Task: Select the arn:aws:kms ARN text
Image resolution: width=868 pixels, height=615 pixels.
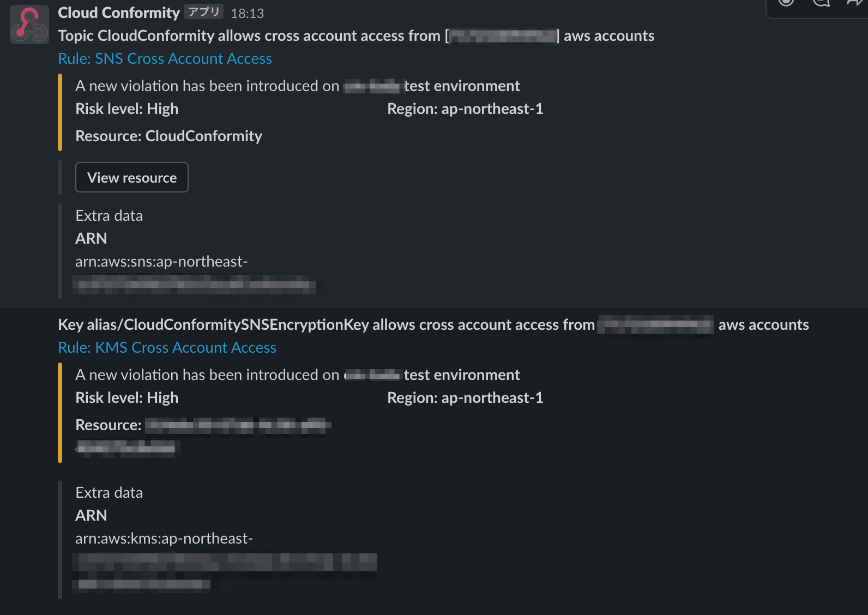Action: (164, 539)
